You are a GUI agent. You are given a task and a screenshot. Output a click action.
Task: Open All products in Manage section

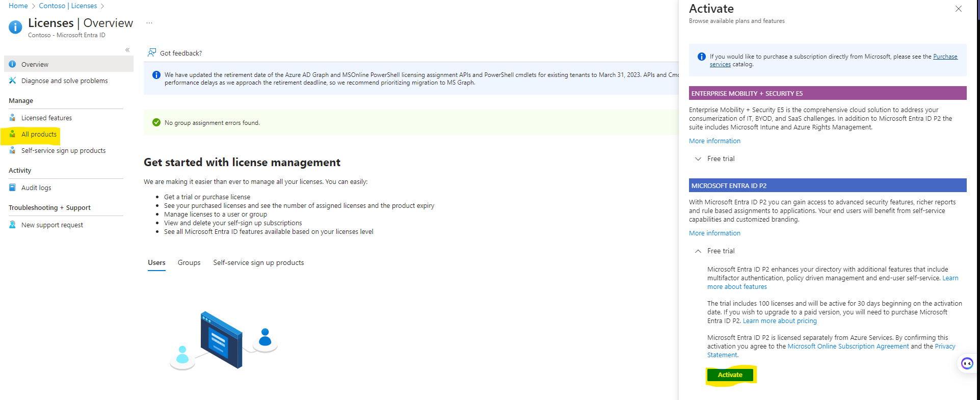point(39,134)
